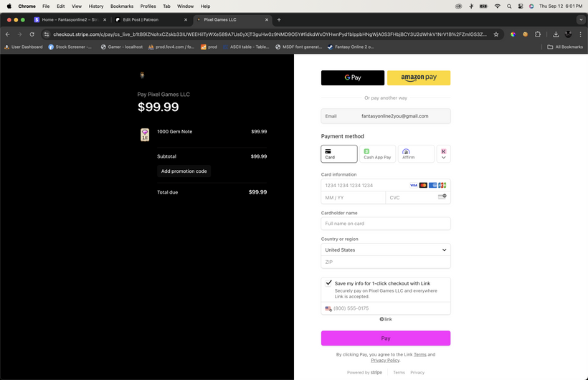The width and height of the screenshot is (588, 380).
Task: Click the browser forward arrow
Action: 19,34
